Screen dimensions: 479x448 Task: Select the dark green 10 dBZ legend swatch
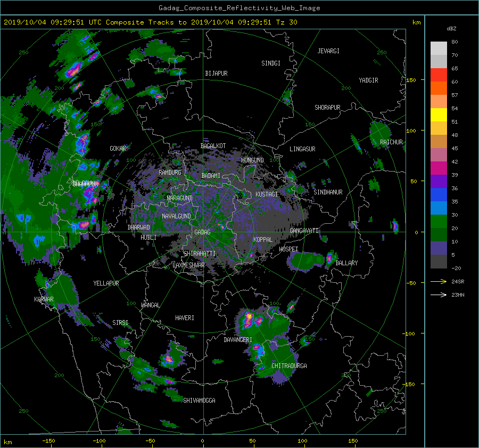(x=439, y=235)
